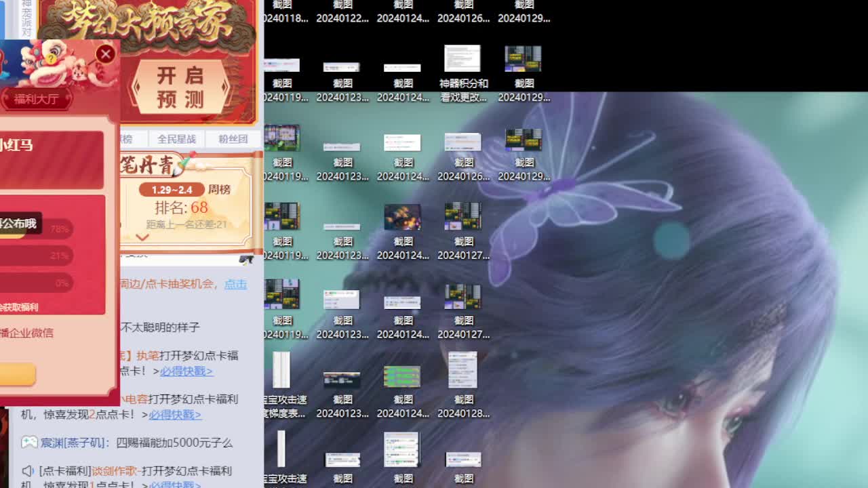Open the 神器积分和 document icon on desktop
The width and height of the screenshot is (868, 488).
pos(463,75)
